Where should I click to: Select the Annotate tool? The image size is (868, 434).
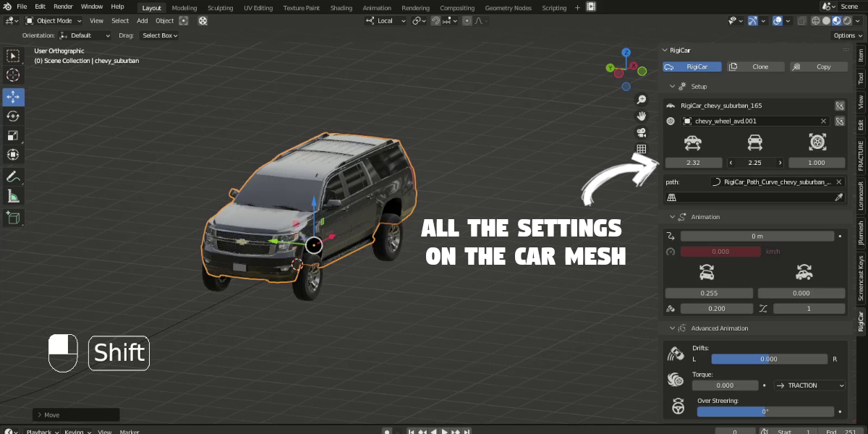(12, 176)
